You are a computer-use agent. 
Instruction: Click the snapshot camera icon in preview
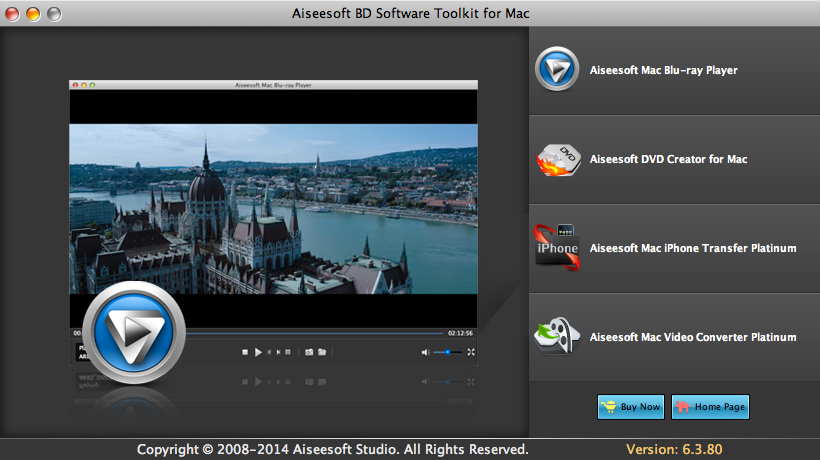click(309, 352)
